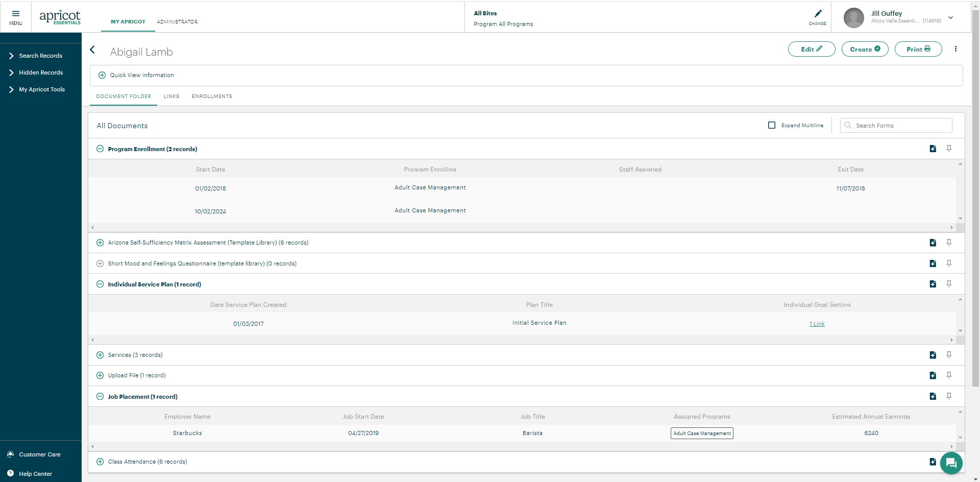Add new Program Enrollment record icon
980x482 pixels.
click(933, 149)
